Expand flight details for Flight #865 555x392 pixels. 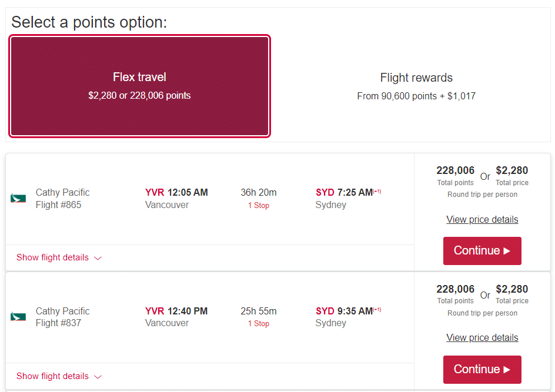tap(52, 257)
